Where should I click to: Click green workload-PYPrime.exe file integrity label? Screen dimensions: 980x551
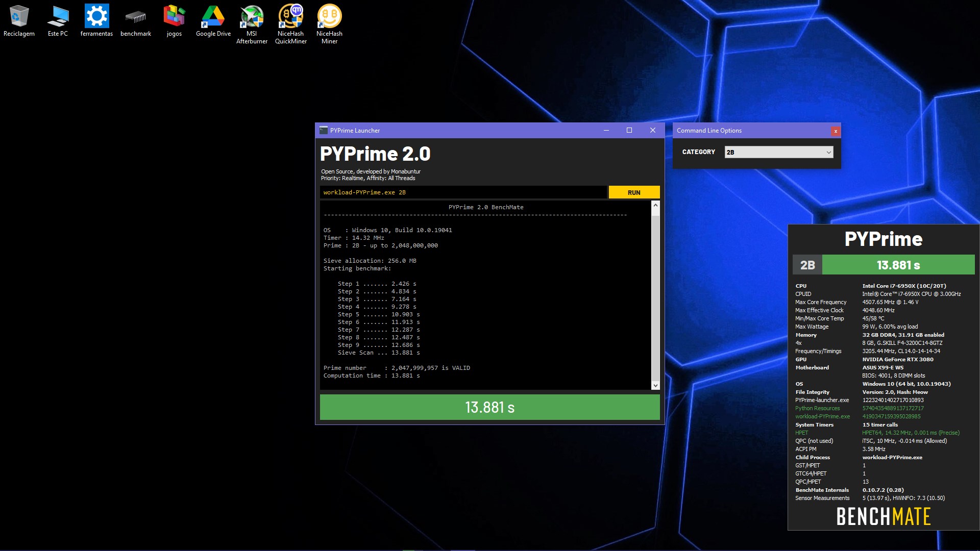coord(822,416)
